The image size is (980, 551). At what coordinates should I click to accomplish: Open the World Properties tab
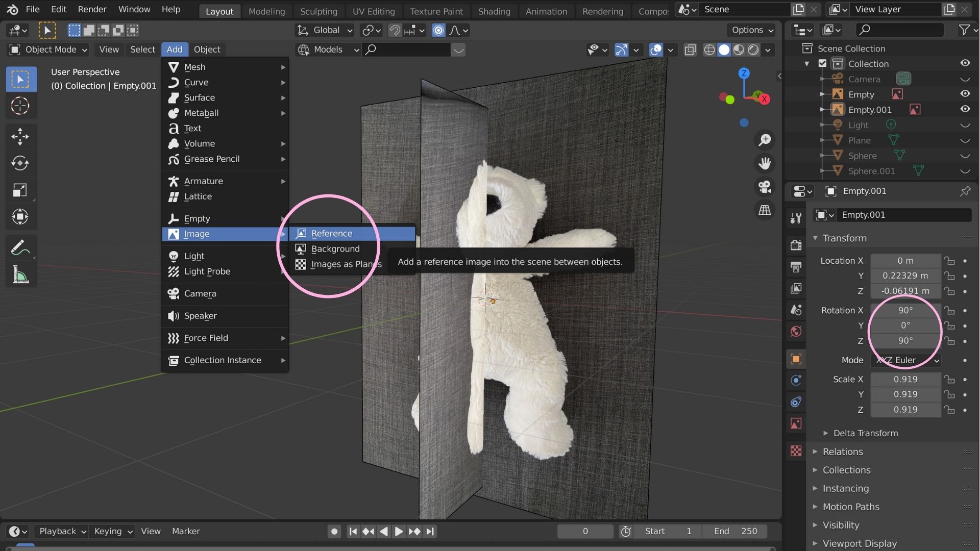(x=796, y=331)
